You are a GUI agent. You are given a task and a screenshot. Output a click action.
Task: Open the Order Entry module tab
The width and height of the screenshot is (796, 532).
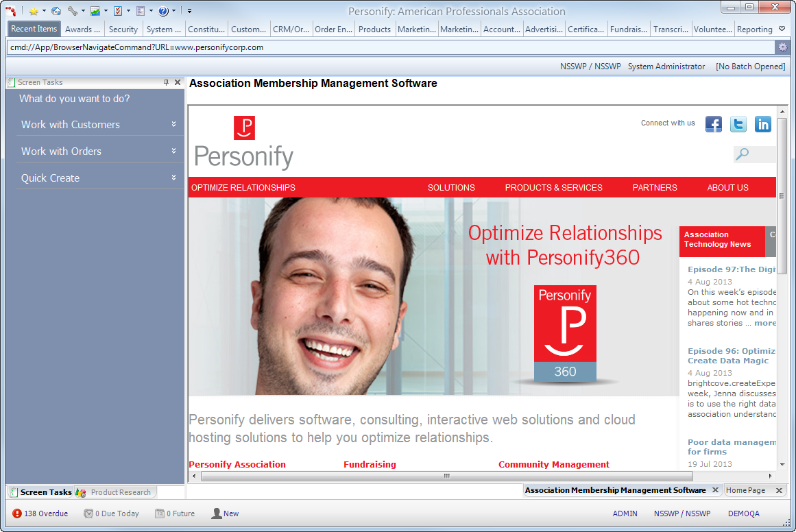coord(333,29)
